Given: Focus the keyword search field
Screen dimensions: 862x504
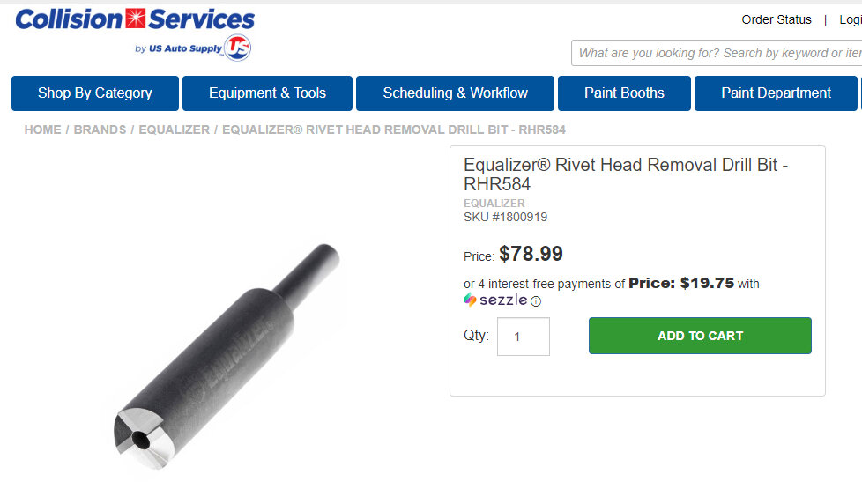Looking at the screenshot, I should click(716, 53).
